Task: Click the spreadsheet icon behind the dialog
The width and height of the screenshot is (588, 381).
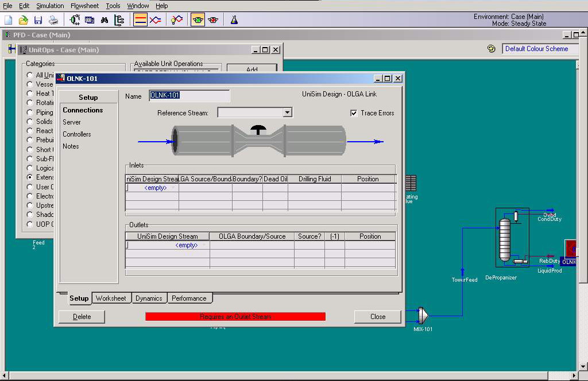Action: point(411,183)
